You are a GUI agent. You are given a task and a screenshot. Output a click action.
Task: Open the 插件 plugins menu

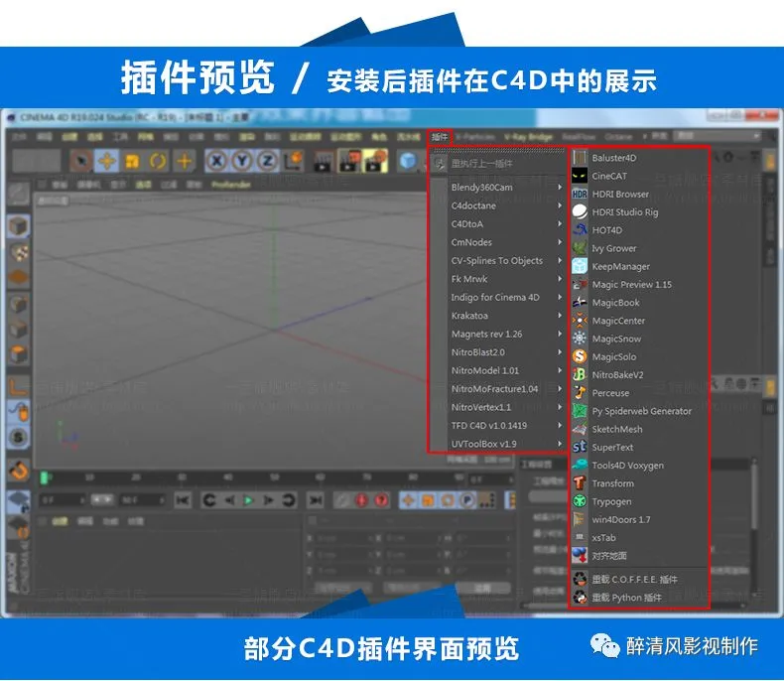pyautogui.click(x=440, y=137)
